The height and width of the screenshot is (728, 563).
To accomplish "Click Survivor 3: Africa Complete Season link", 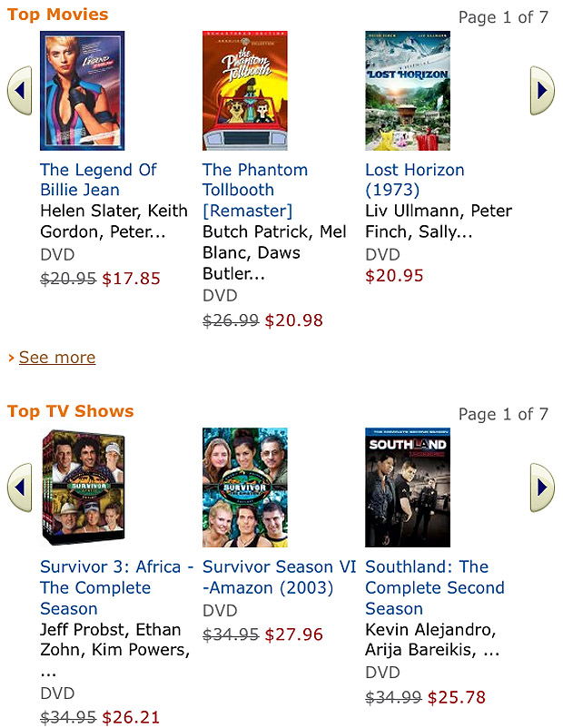I will tap(116, 587).
